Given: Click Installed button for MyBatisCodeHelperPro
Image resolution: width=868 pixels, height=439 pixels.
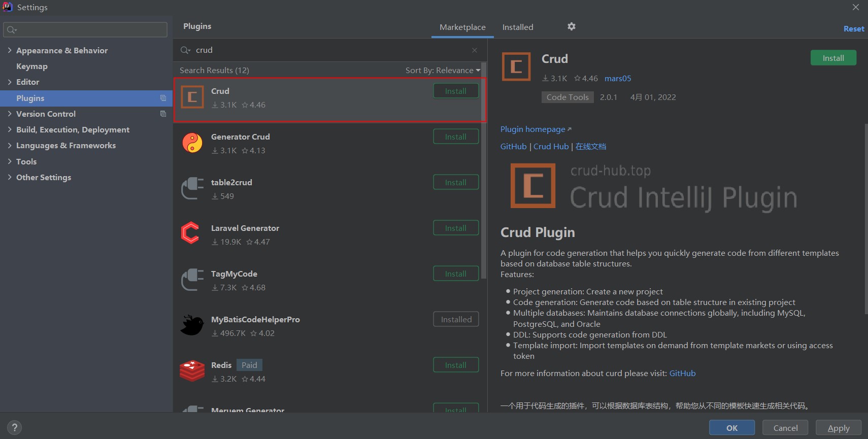Looking at the screenshot, I should pyautogui.click(x=456, y=319).
